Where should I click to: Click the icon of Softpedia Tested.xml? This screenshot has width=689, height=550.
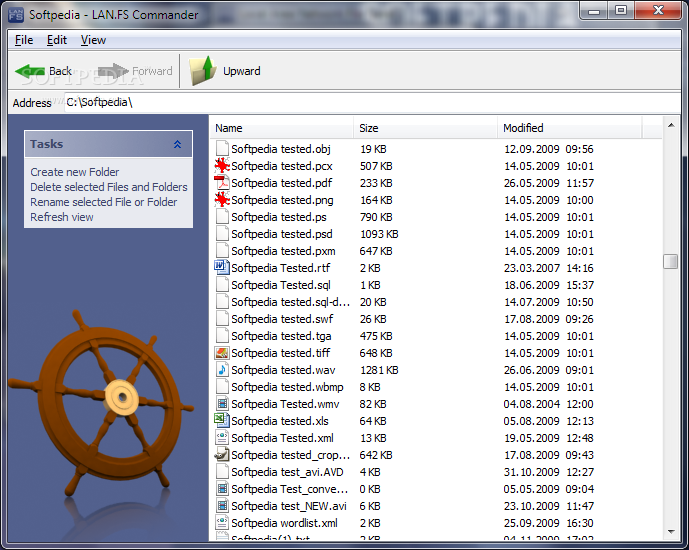[222, 438]
